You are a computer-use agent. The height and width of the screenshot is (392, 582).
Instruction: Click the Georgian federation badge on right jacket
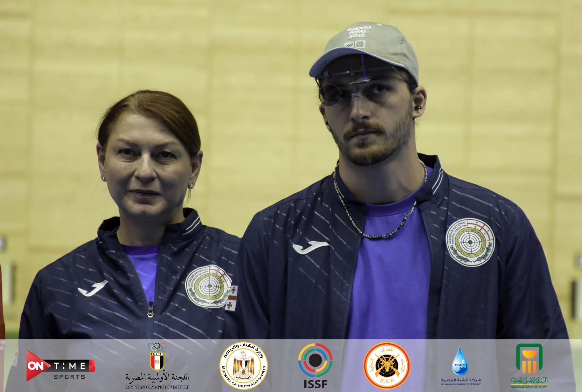coord(471,242)
